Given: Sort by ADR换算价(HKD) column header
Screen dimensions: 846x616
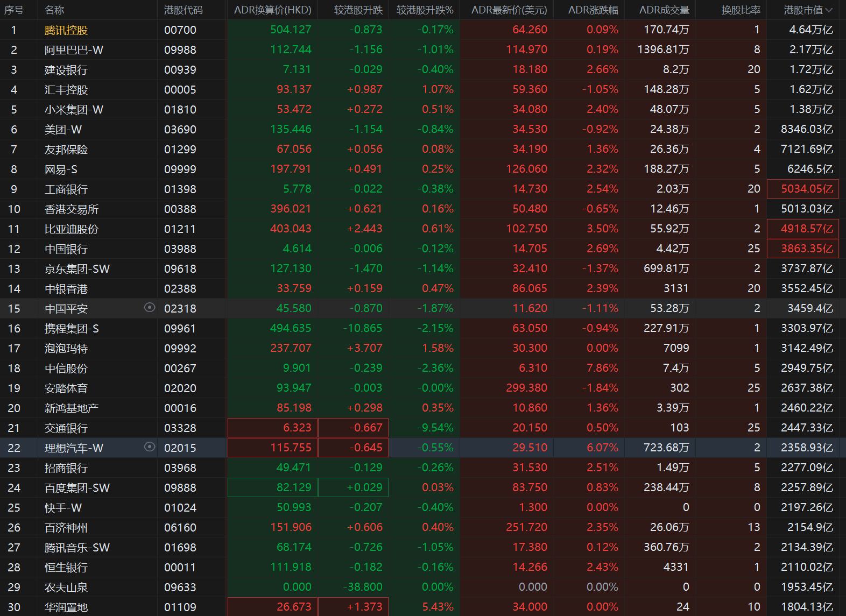Looking at the screenshot, I should 272,10.
